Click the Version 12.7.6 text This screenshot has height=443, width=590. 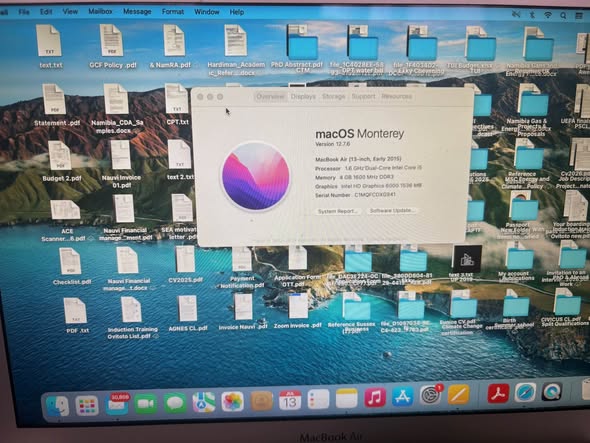tap(332, 144)
